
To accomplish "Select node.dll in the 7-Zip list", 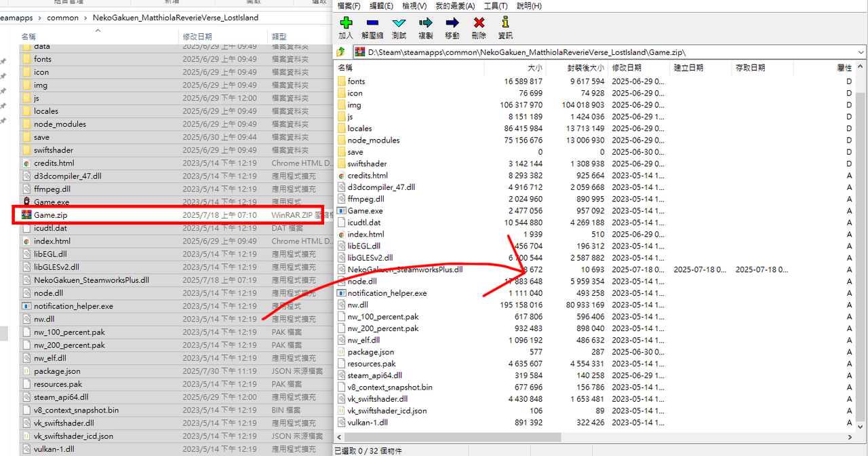I will point(362,281).
